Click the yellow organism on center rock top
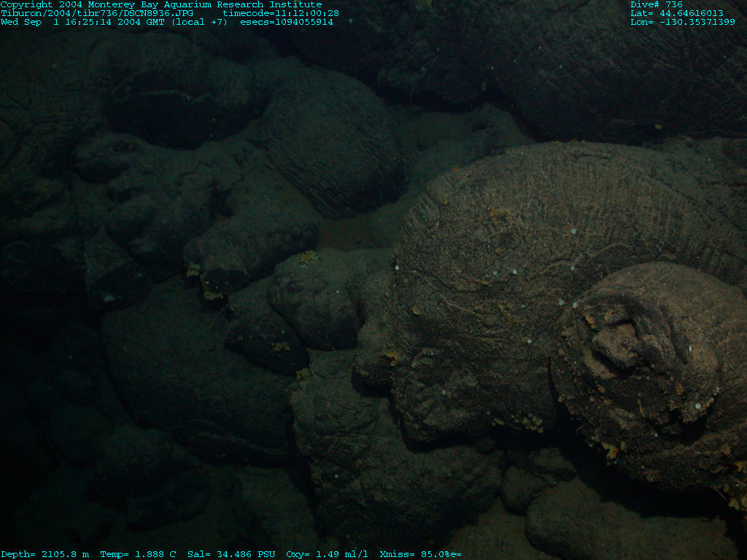747x560 pixels. [x=307, y=257]
